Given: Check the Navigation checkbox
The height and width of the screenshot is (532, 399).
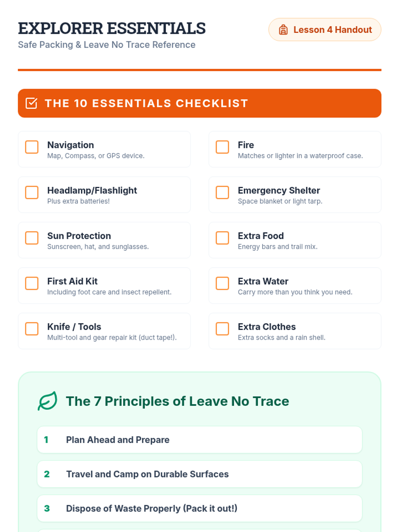Looking at the screenshot, I should 32,147.
